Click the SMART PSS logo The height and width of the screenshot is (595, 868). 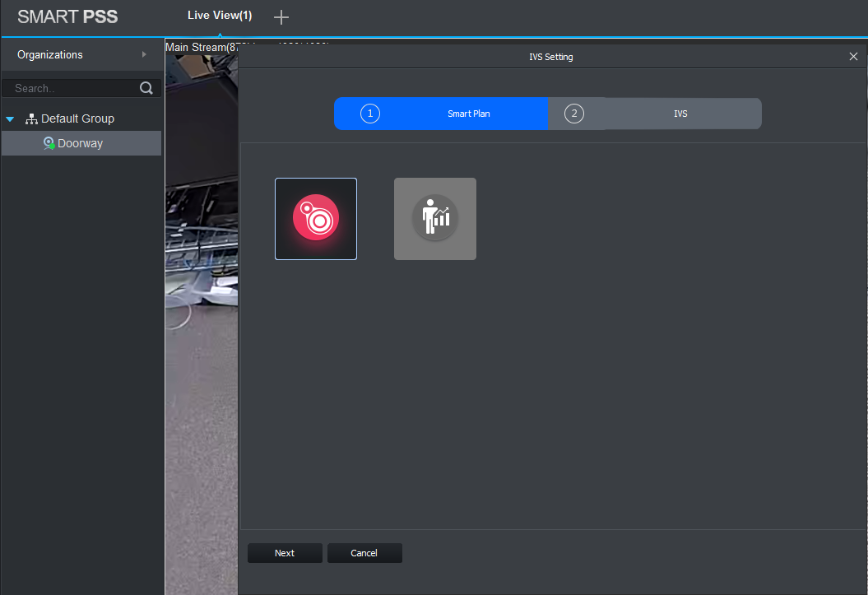pos(67,17)
